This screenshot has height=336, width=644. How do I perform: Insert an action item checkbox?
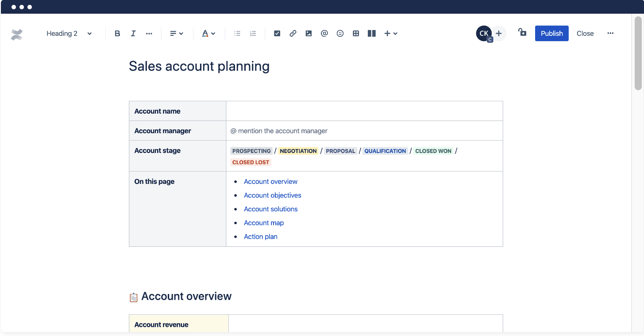pyautogui.click(x=277, y=33)
